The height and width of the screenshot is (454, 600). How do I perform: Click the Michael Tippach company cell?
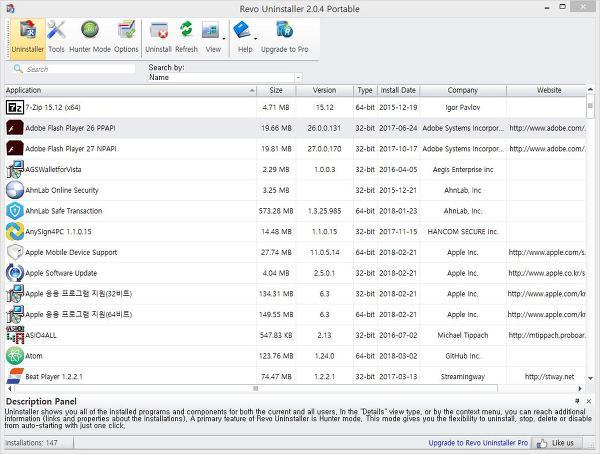coord(463,335)
